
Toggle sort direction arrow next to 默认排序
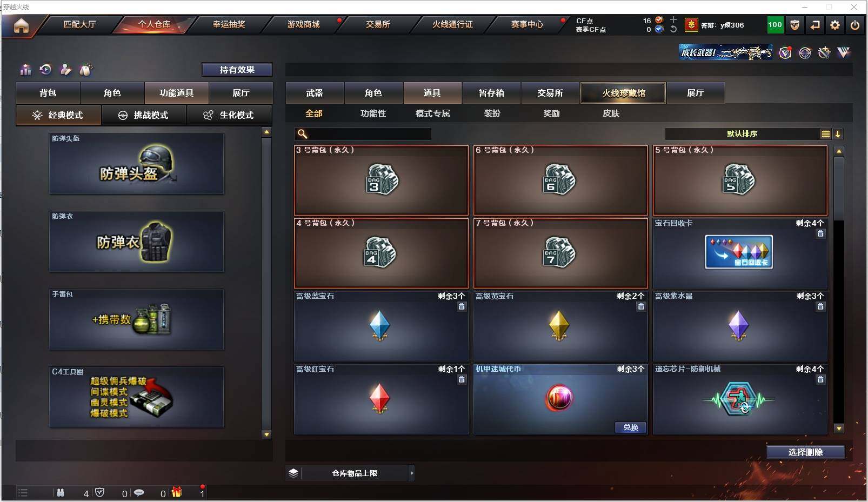pyautogui.click(x=838, y=134)
